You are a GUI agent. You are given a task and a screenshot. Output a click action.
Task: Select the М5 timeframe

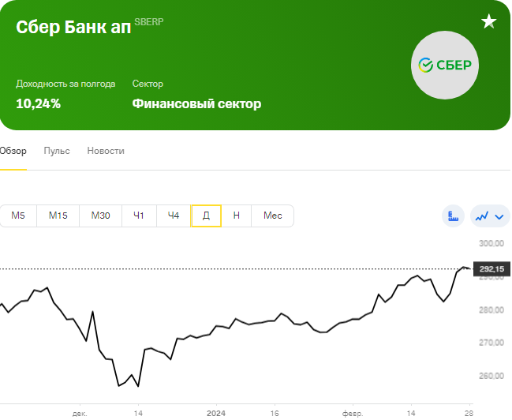point(18,216)
